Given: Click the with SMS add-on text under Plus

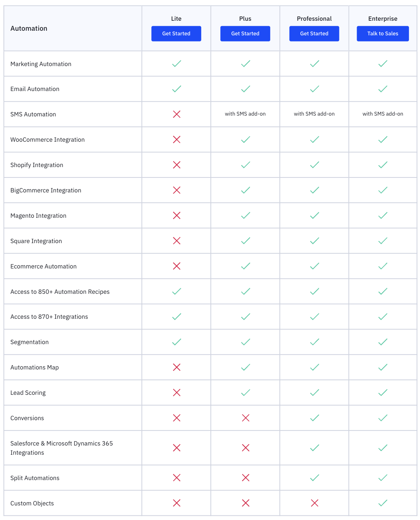Looking at the screenshot, I should pos(245,114).
